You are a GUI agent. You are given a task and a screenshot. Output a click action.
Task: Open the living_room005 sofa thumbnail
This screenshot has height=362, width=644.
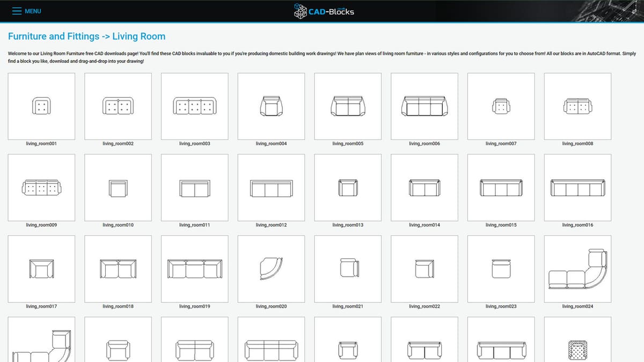(x=348, y=106)
